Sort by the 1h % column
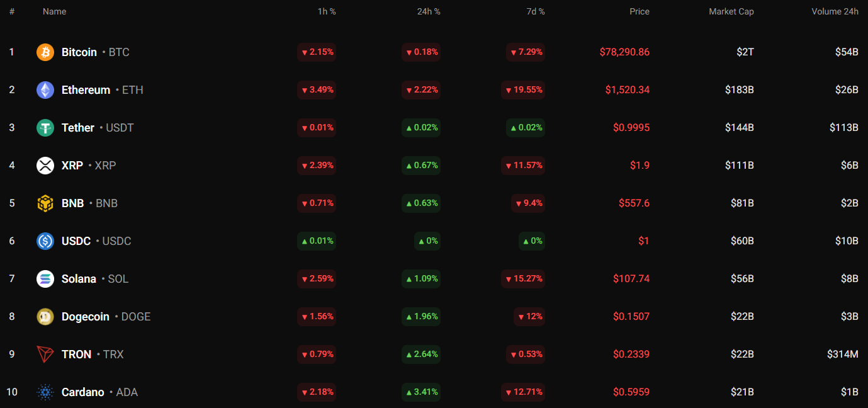This screenshot has width=868, height=408. [x=325, y=11]
